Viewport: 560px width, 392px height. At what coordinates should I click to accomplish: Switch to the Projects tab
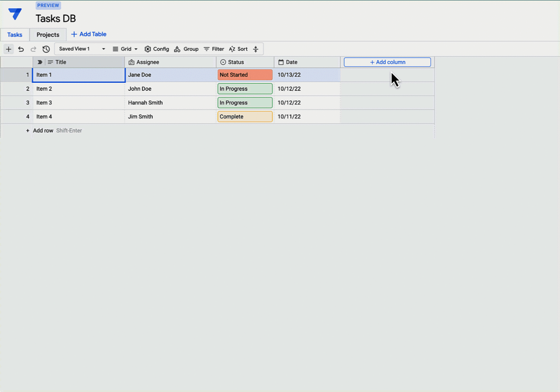coord(47,35)
